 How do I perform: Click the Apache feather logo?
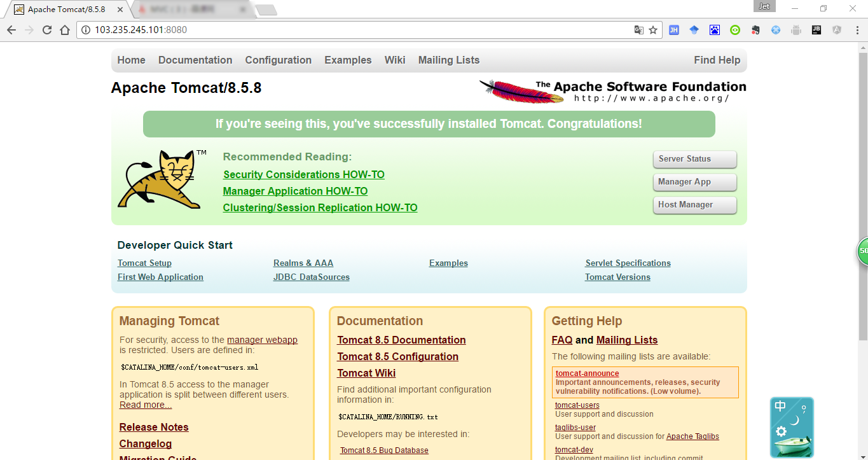click(612, 91)
